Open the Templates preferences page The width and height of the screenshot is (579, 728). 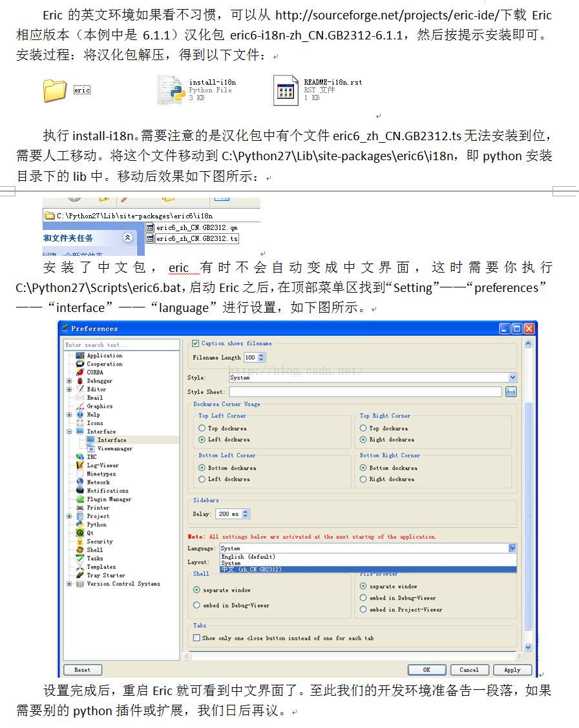(x=101, y=567)
